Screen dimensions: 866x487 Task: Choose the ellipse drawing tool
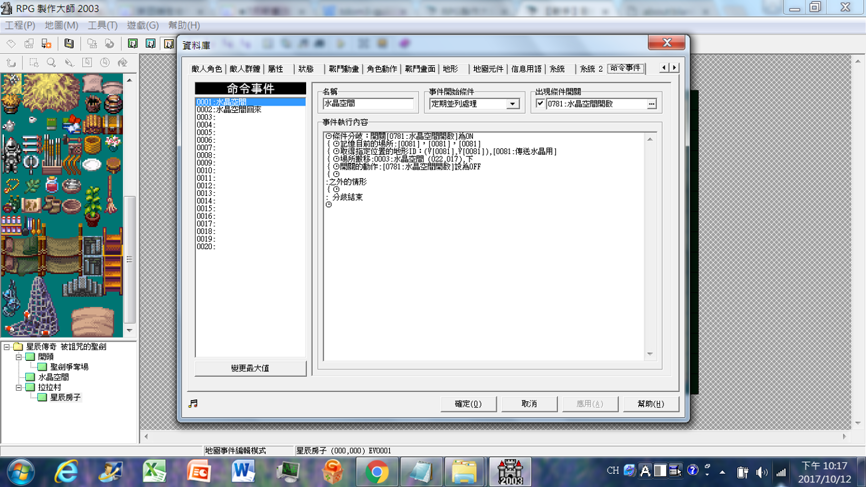pyautogui.click(x=104, y=62)
